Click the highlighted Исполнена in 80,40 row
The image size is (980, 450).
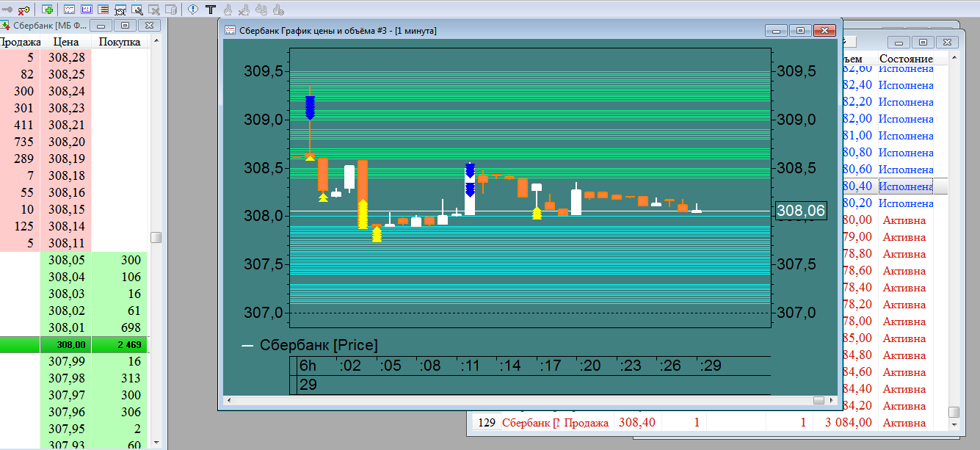(x=906, y=186)
